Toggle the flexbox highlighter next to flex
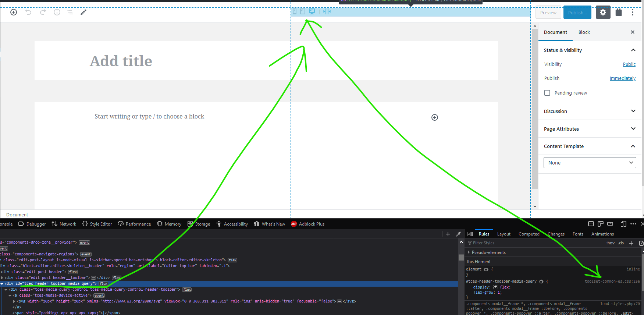This screenshot has width=644, height=315. 495,287
